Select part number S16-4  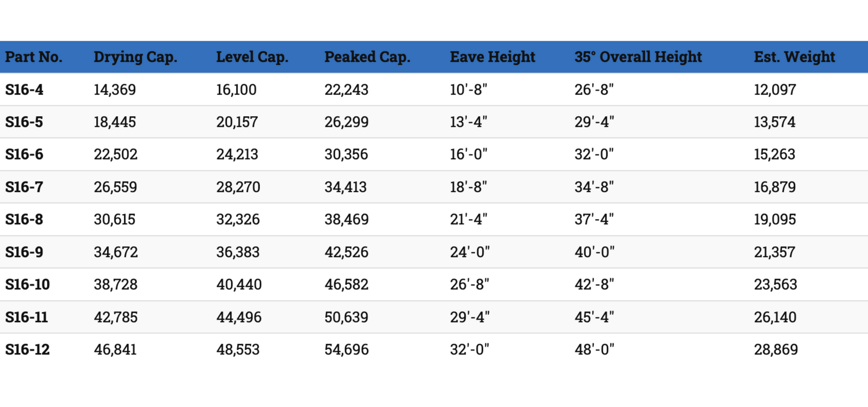24,90
